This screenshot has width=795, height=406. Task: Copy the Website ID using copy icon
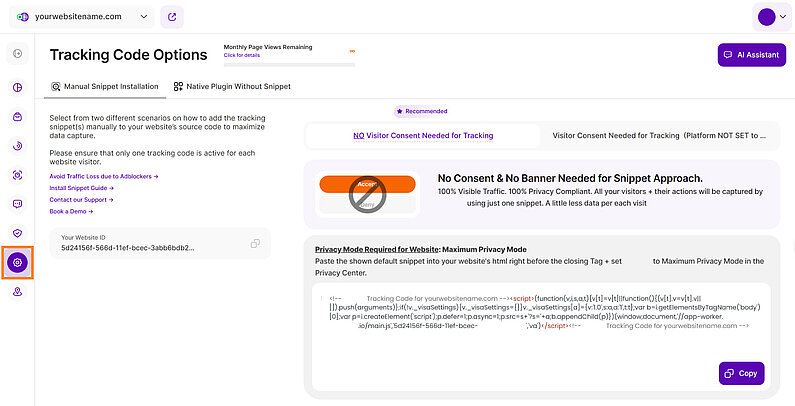tap(256, 244)
